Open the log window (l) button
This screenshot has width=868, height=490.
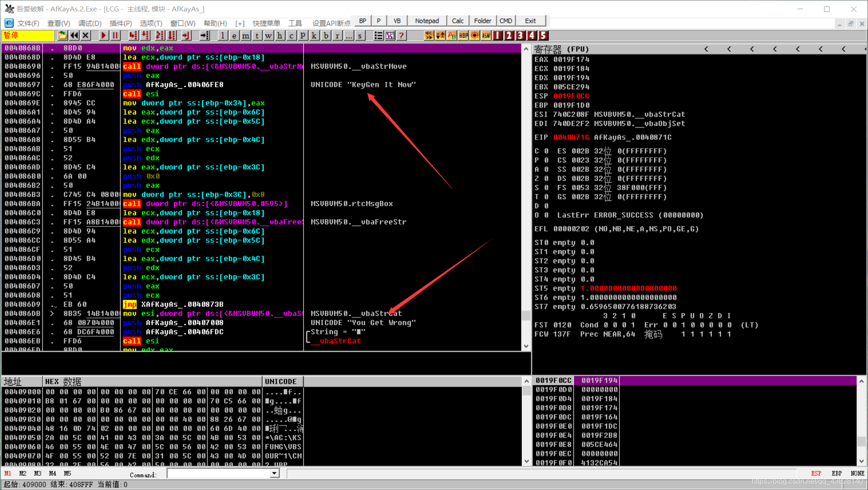[x=222, y=36]
